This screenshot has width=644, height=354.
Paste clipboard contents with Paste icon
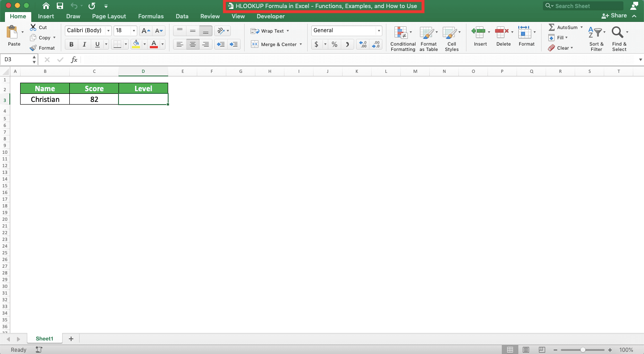(13, 33)
